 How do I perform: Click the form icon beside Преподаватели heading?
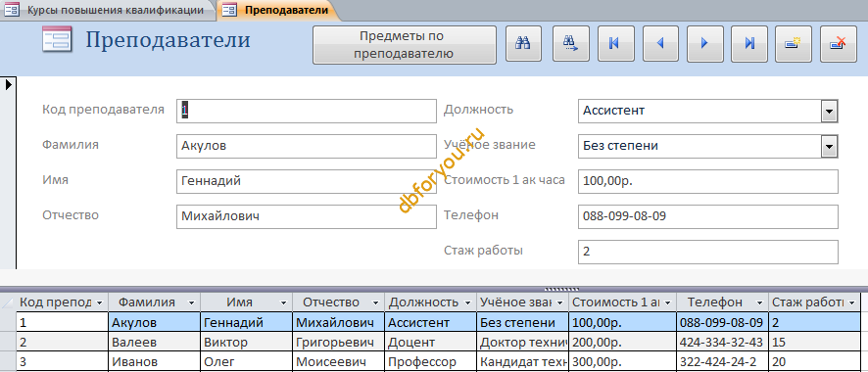pyautogui.click(x=57, y=40)
